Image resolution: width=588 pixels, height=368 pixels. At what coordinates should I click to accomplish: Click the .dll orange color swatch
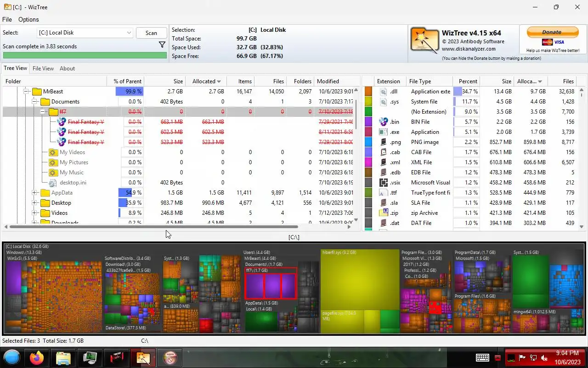(368, 92)
